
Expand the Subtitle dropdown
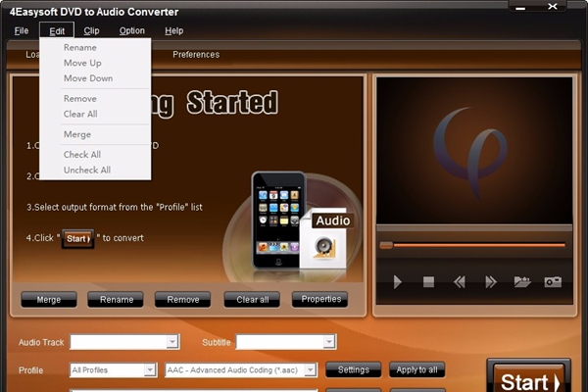tap(329, 342)
